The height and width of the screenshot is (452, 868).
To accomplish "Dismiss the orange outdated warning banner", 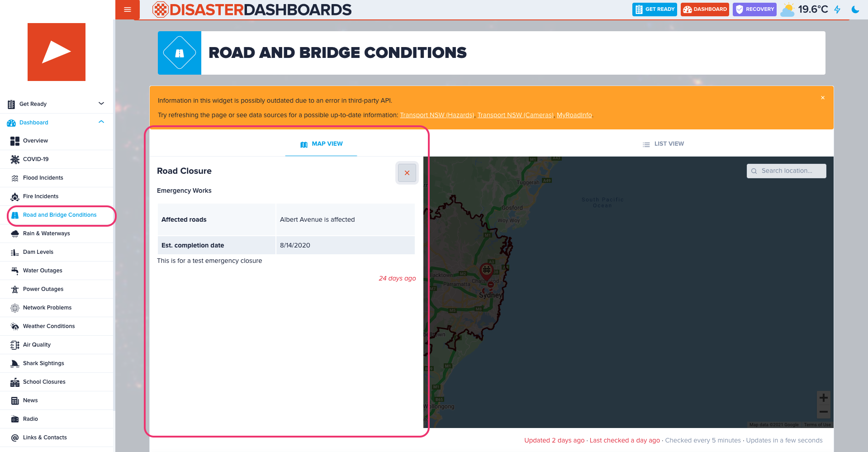I will tap(823, 98).
